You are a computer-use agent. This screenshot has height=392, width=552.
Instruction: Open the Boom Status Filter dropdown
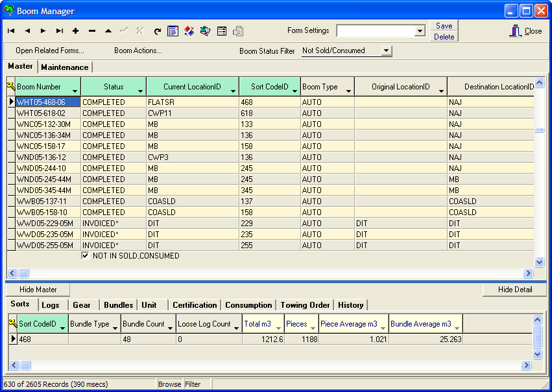click(387, 51)
